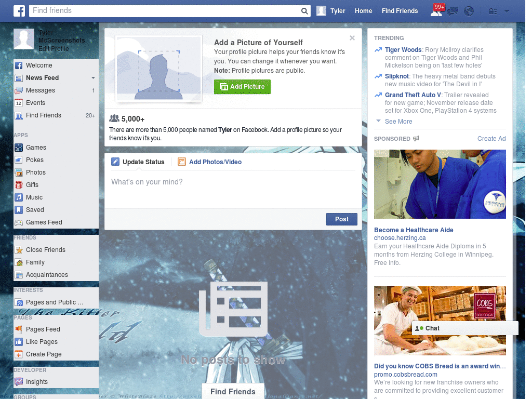Image resolution: width=532 pixels, height=399 pixels.
Task: Go to Home in top bar
Action: [363, 11]
